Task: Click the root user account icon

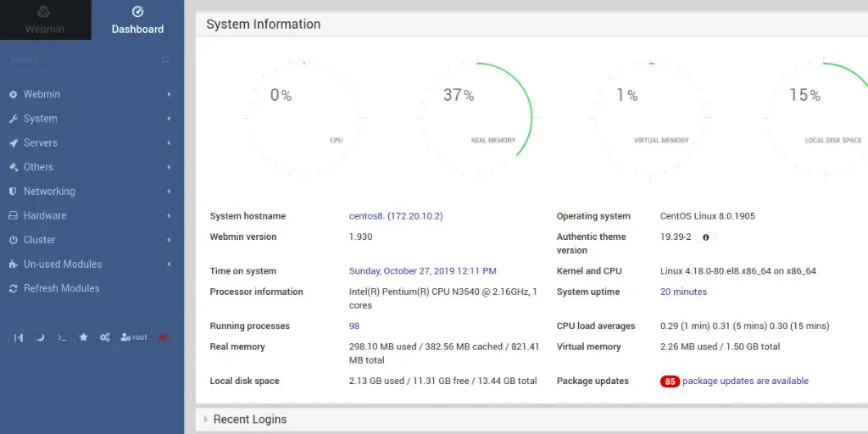Action: click(x=134, y=337)
